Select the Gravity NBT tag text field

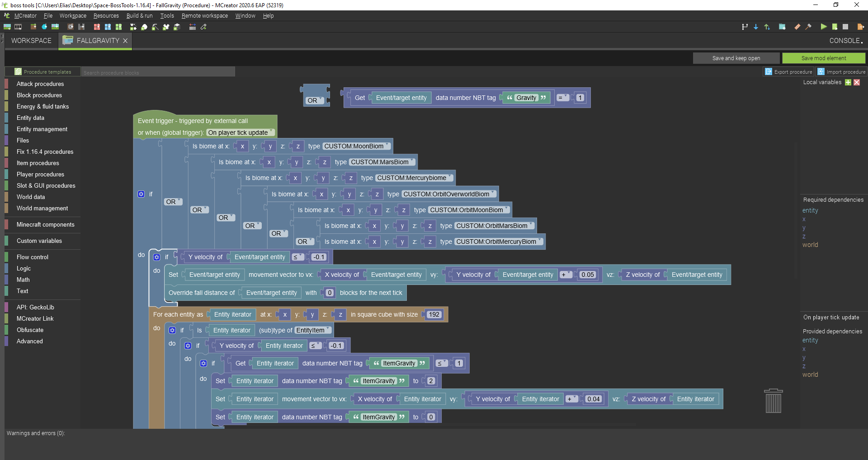click(526, 97)
